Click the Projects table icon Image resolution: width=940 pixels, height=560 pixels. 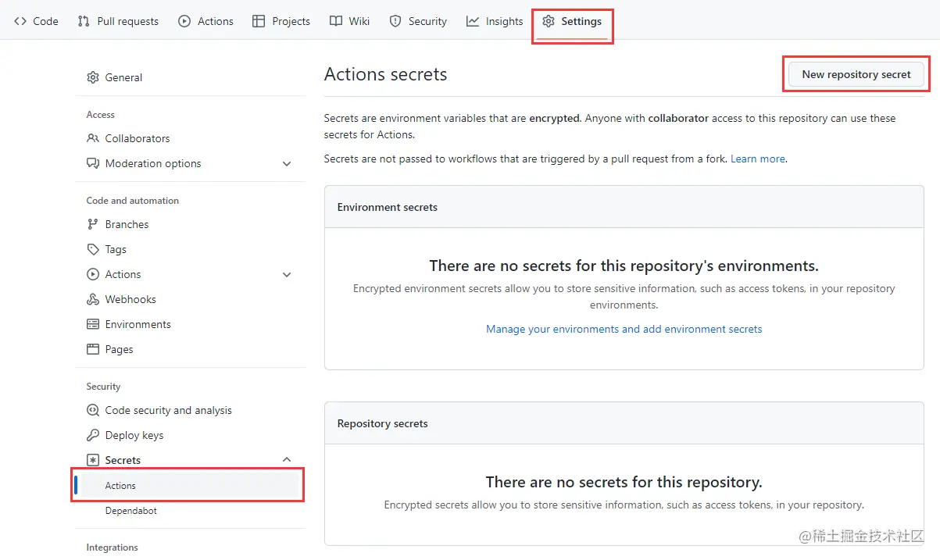(x=259, y=21)
